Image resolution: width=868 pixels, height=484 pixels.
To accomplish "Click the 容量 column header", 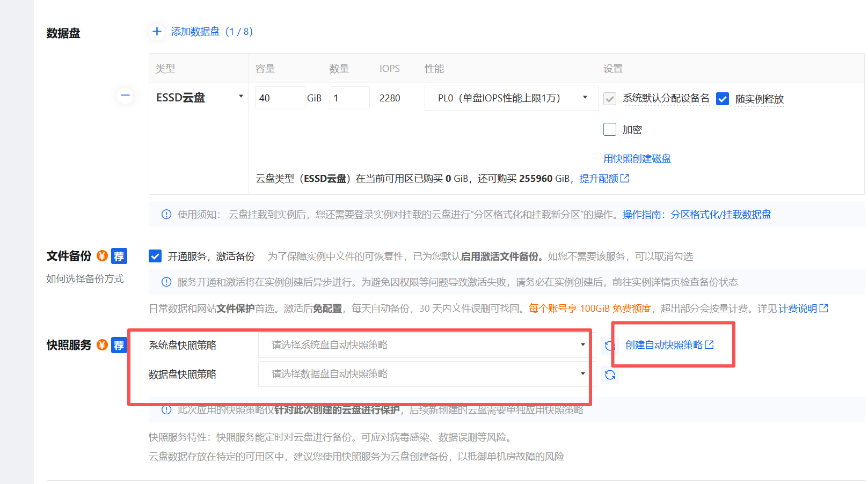I will point(265,69).
